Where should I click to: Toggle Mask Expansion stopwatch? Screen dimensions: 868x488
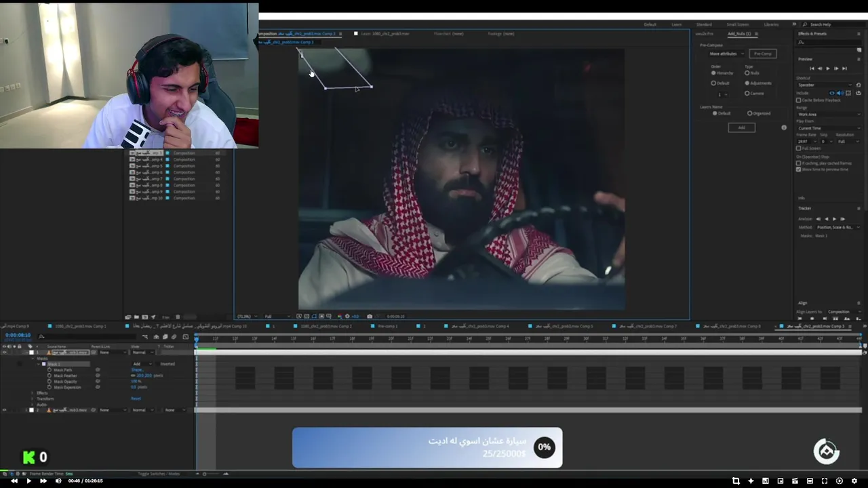pos(50,387)
